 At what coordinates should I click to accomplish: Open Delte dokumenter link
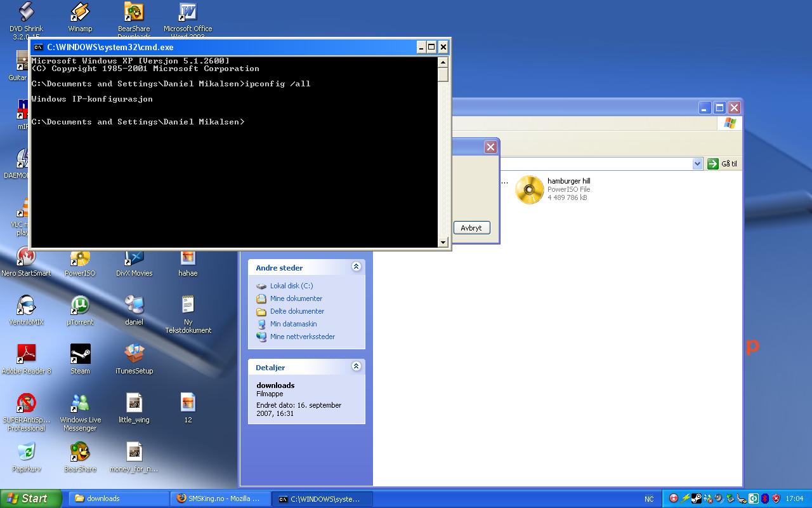[x=297, y=311]
